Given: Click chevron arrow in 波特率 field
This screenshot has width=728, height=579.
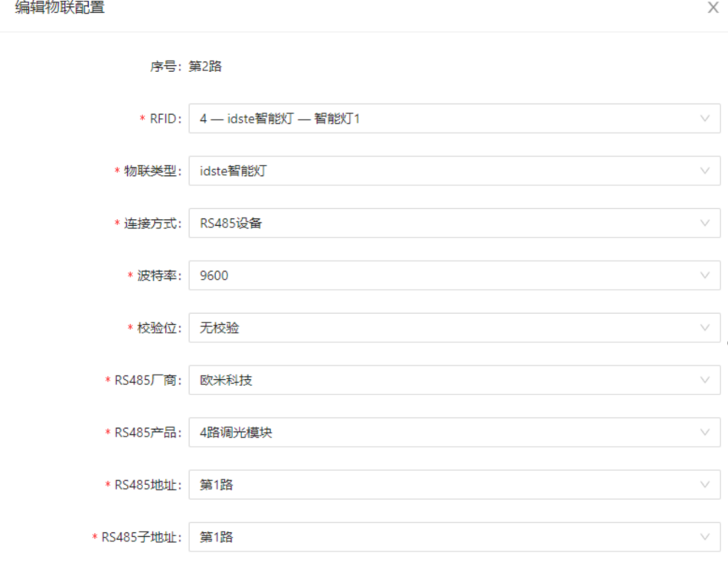Looking at the screenshot, I should [705, 275].
